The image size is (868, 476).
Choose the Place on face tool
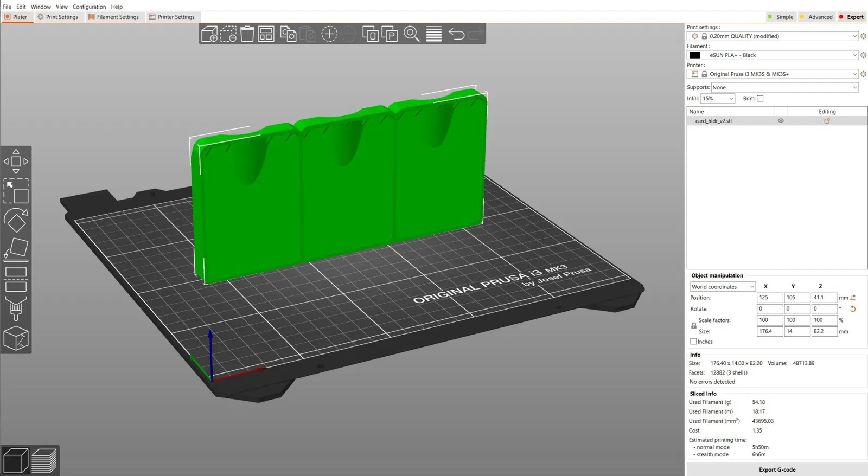(x=16, y=249)
